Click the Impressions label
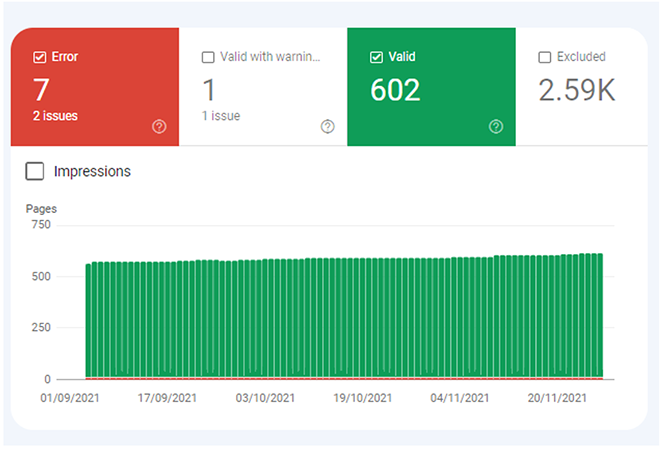662x449 pixels. pyautogui.click(x=92, y=171)
